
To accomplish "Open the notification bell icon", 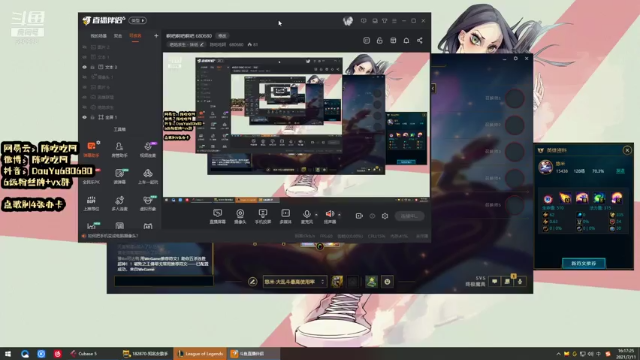I will pos(406,40).
